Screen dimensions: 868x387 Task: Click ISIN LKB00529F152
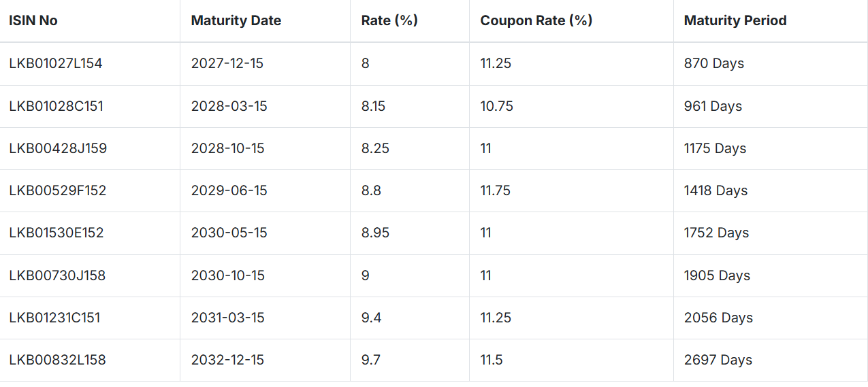click(x=58, y=190)
